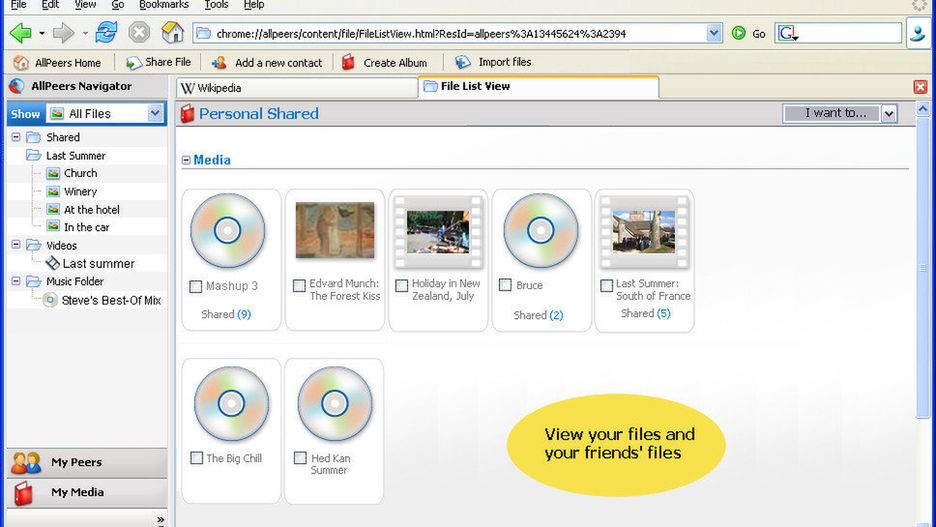Click Add a new contact
Image resolution: width=936 pixels, height=527 pixels.
pos(267,62)
